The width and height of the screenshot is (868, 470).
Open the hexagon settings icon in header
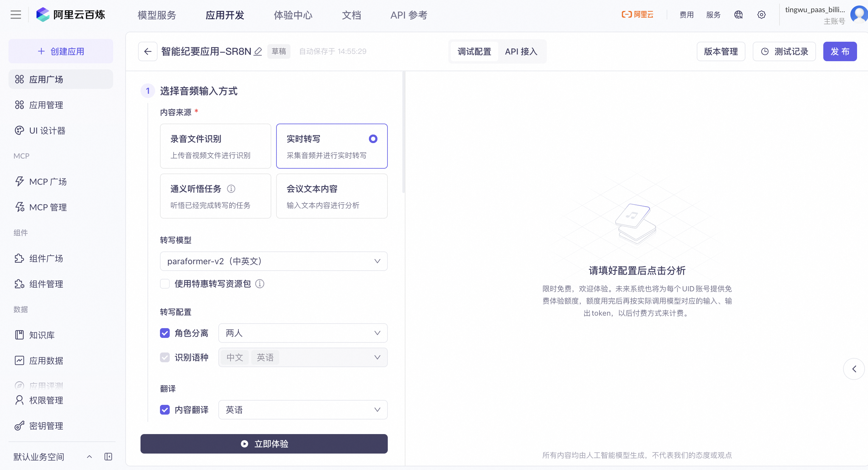(x=761, y=15)
